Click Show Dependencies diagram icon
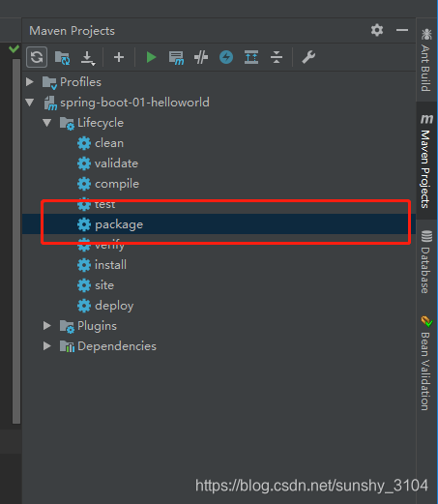438x504 pixels. [251, 57]
